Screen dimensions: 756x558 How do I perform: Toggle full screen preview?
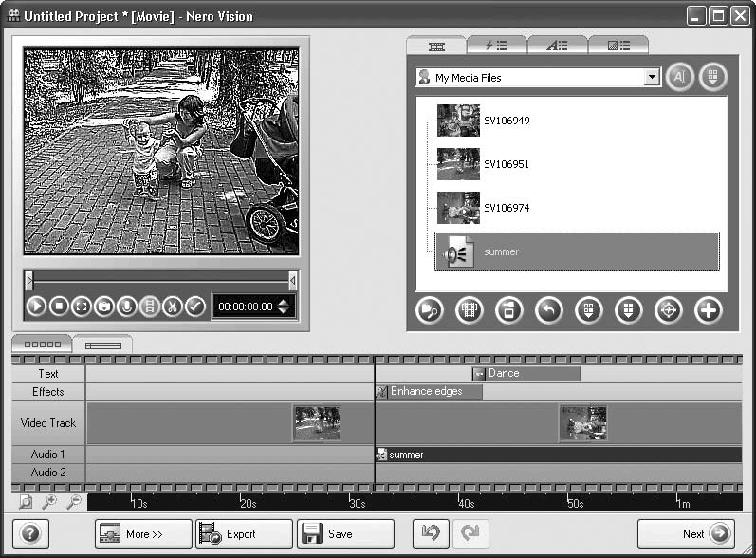(82, 307)
